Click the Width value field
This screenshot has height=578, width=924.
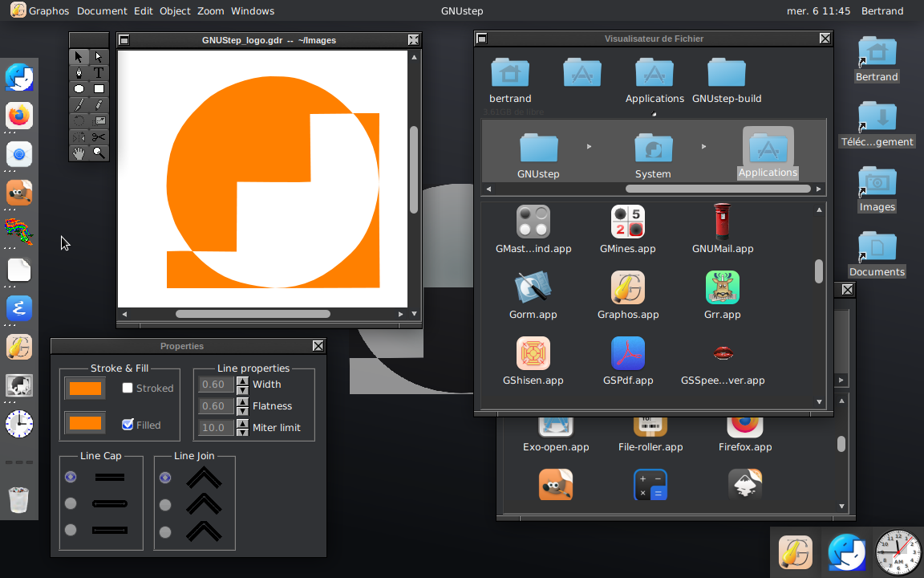click(x=217, y=385)
